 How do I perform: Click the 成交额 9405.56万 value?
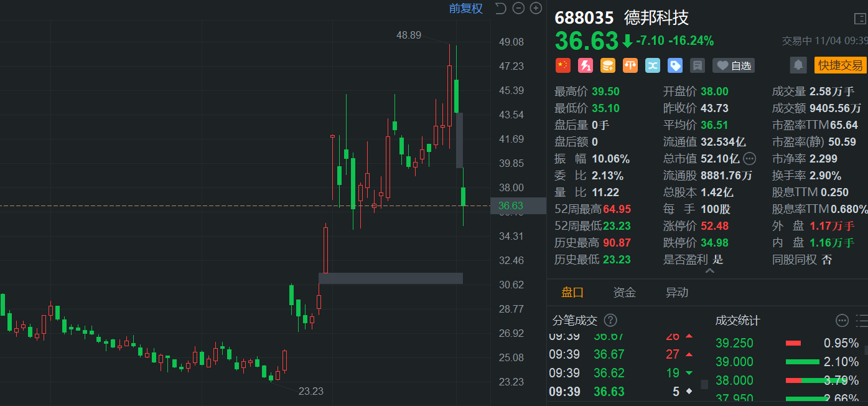pos(836,108)
